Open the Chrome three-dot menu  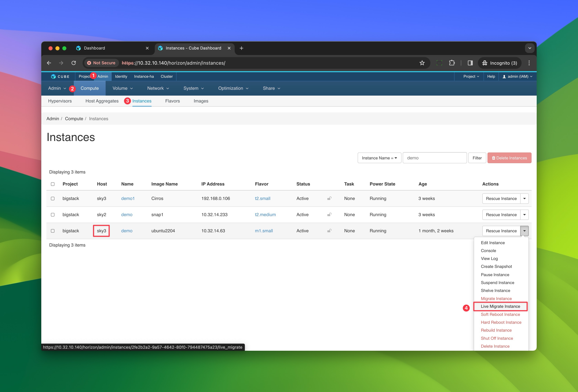529,63
